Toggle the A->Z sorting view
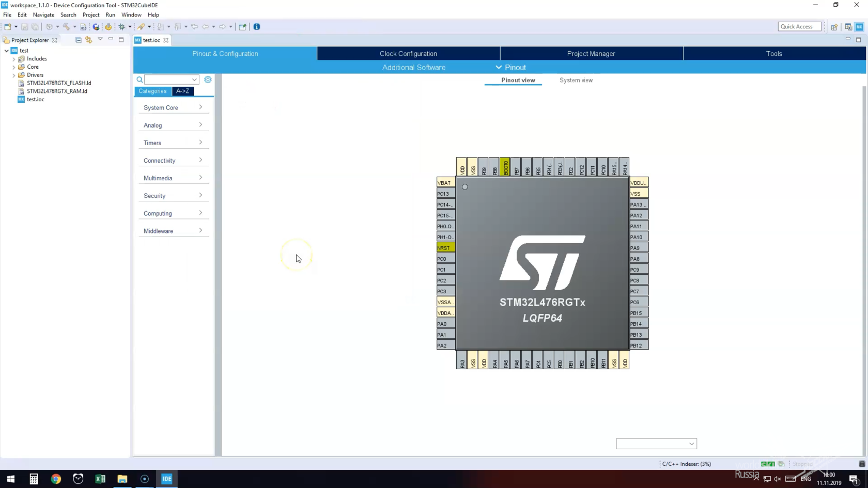The image size is (868, 488). point(182,91)
